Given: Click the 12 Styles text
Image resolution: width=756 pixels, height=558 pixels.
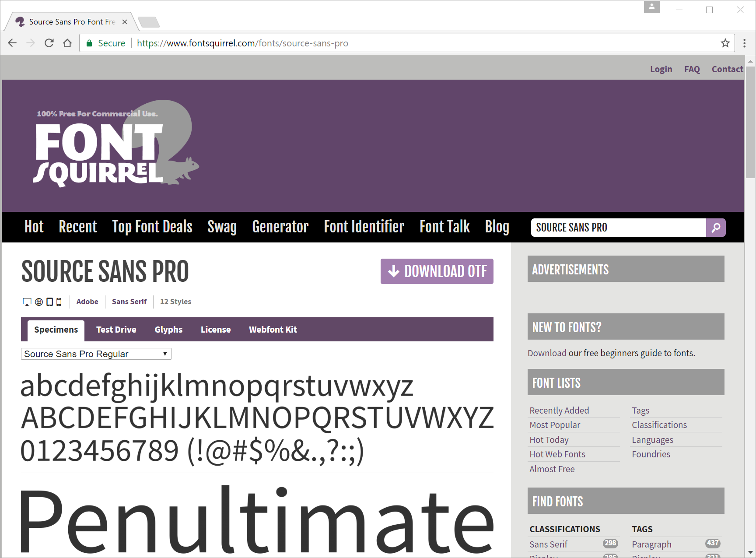Looking at the screenshot, I should [176, 302].
